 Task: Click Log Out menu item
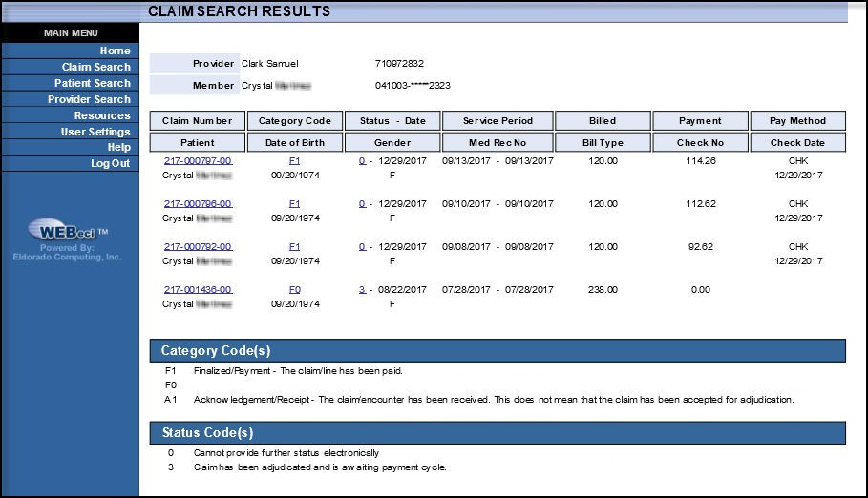pos(110,164)
